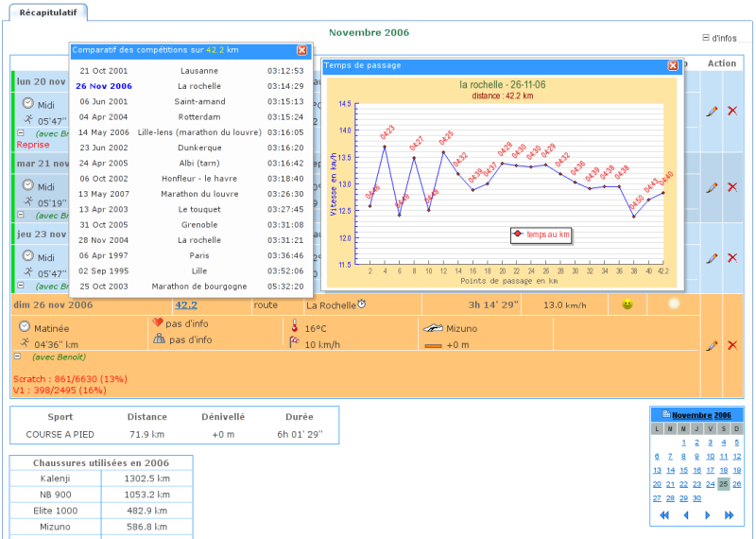Click the stopwatch icon next to La Rochelle
This screenshot has width=756, height=539.
362,304
